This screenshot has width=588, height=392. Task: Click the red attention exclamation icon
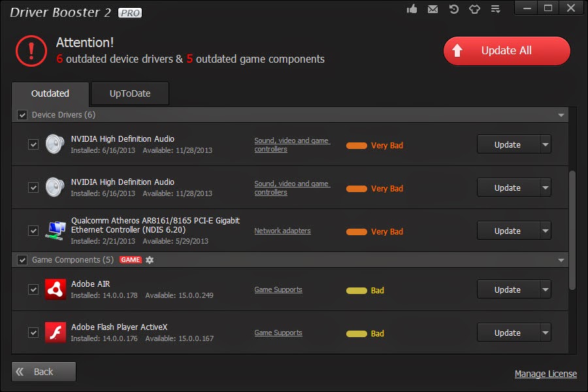coord(31,51)
